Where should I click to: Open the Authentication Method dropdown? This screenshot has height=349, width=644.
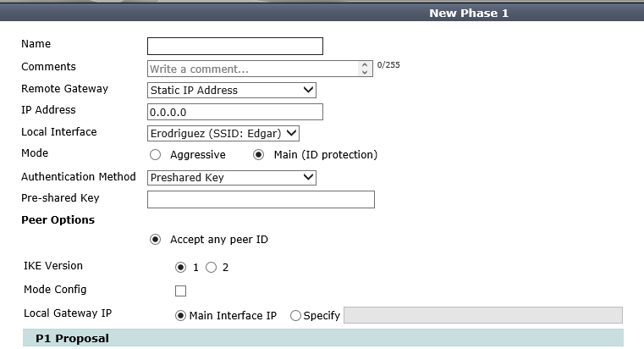click(231, 178)
